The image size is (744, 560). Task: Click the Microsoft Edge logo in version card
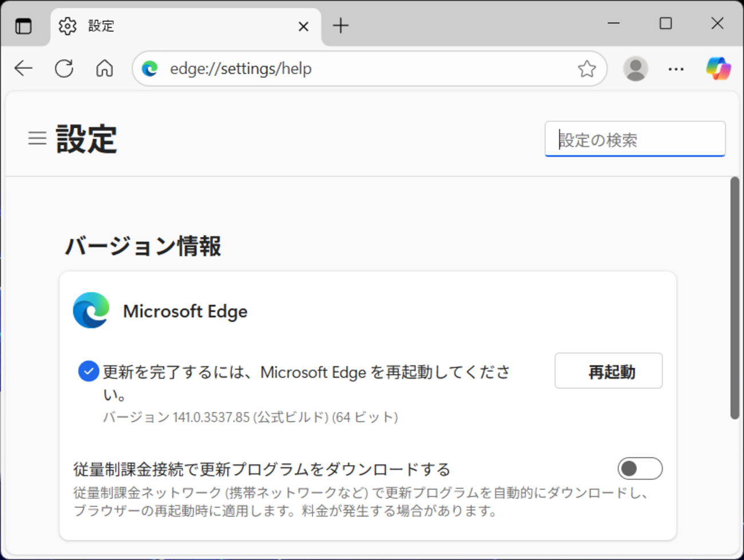(x=91, y=311)
